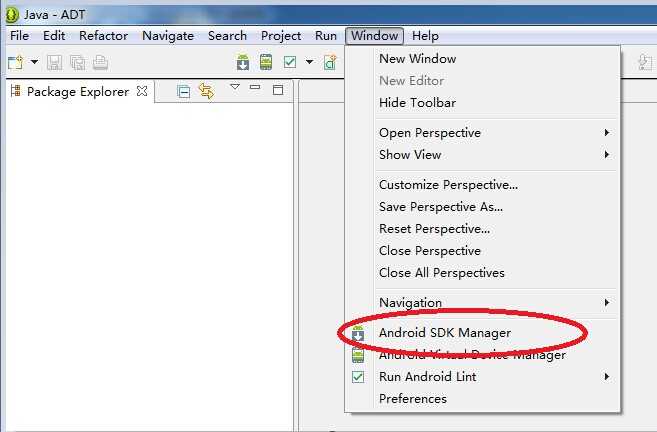Expand Show View submenu
The height and width of the screenshot is (432, 657).
482,155
